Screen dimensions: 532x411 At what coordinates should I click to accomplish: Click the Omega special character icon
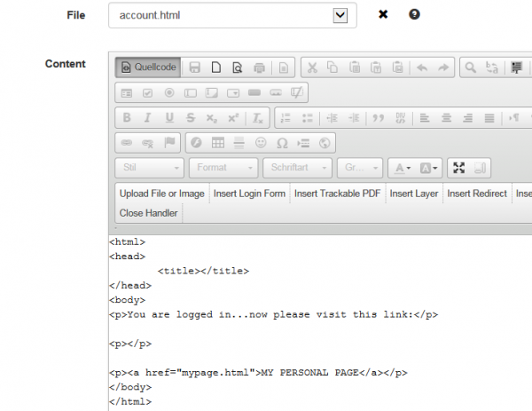(x=282, y=143)
